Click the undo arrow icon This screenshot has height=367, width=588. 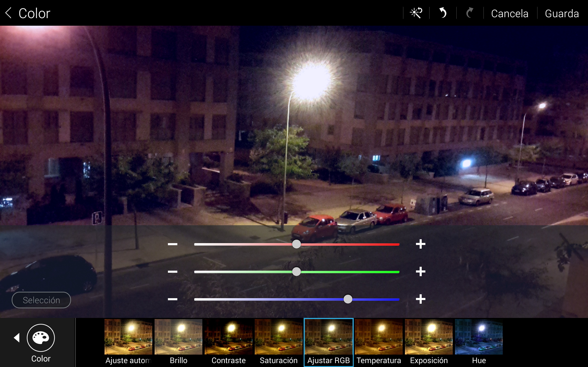(x=443, y=13)
